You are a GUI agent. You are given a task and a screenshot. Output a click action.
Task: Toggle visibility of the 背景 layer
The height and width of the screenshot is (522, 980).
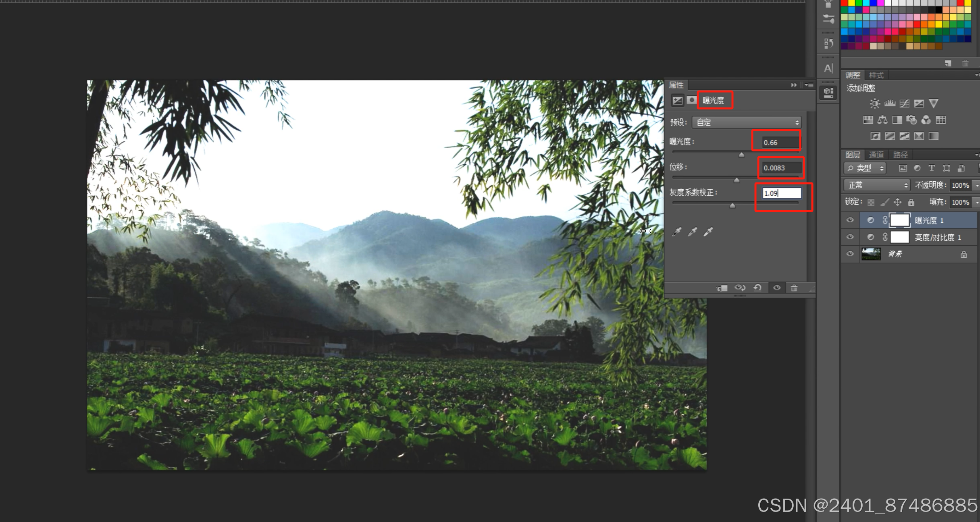(850, 254)
